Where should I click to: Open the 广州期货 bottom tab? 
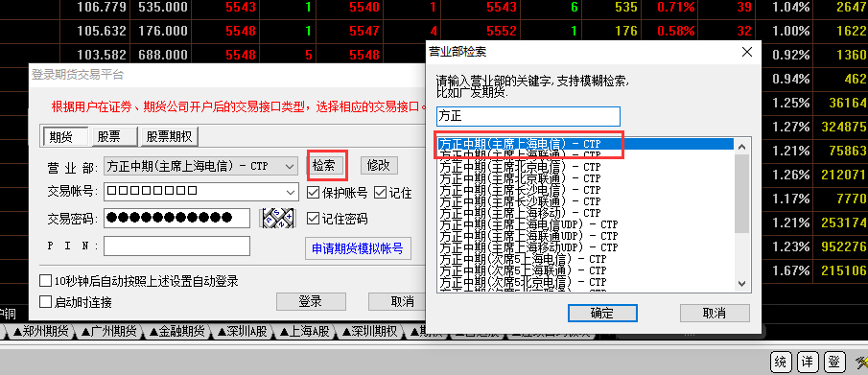click(108, 331)
